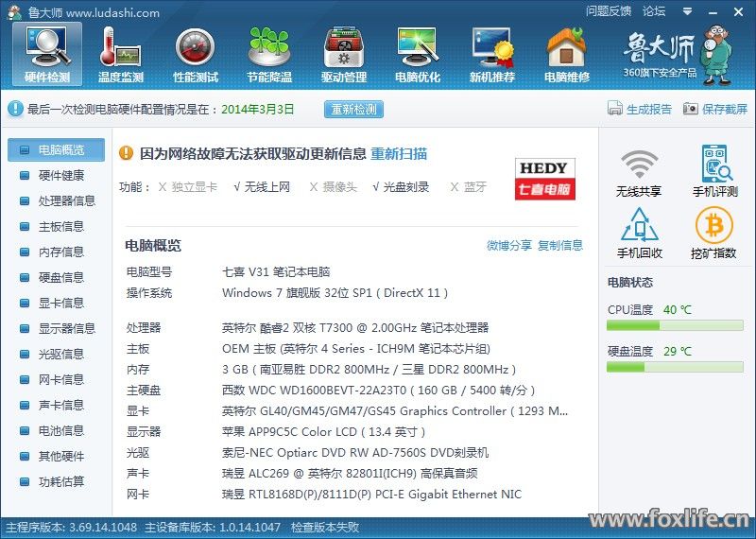Open 节能降温 energy saving tool

(268, 54)
